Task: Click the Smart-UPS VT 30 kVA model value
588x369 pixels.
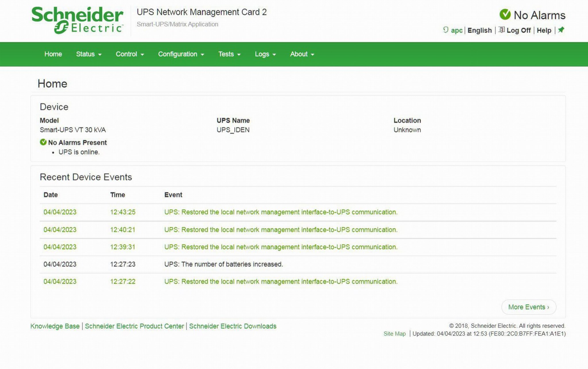Action: [x=73, y=130]
